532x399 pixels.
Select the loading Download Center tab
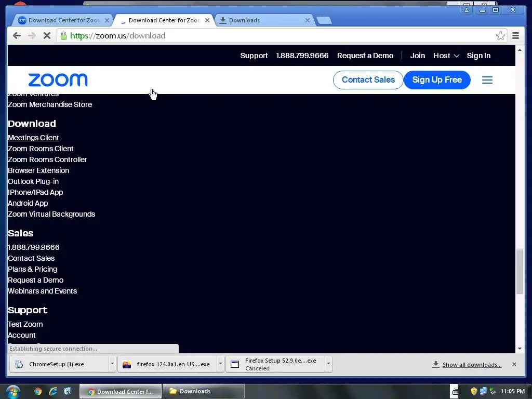coord(164,20)
